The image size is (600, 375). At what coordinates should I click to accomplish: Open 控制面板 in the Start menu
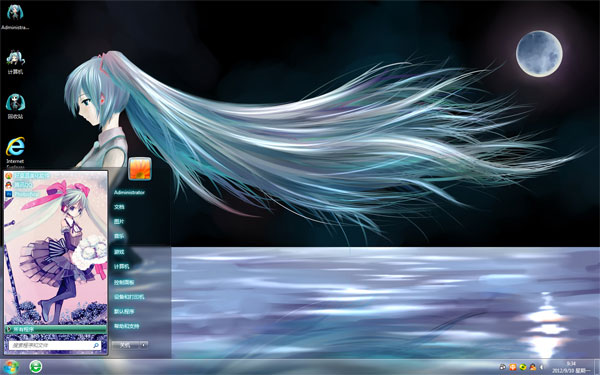tap(124, 282)
